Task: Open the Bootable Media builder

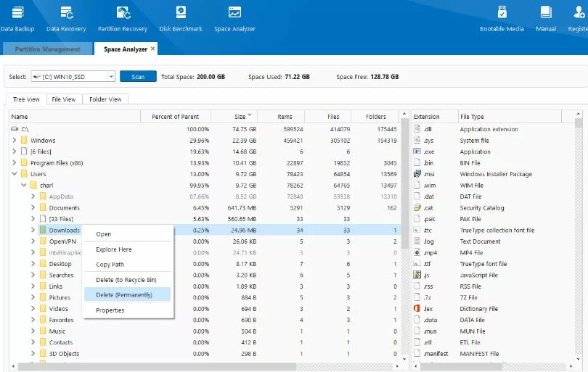Action: click(502, 19)
